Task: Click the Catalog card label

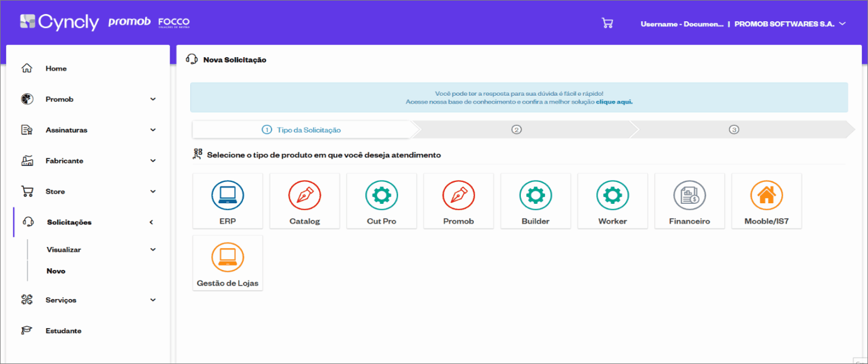Action: (x=305, y=221)
